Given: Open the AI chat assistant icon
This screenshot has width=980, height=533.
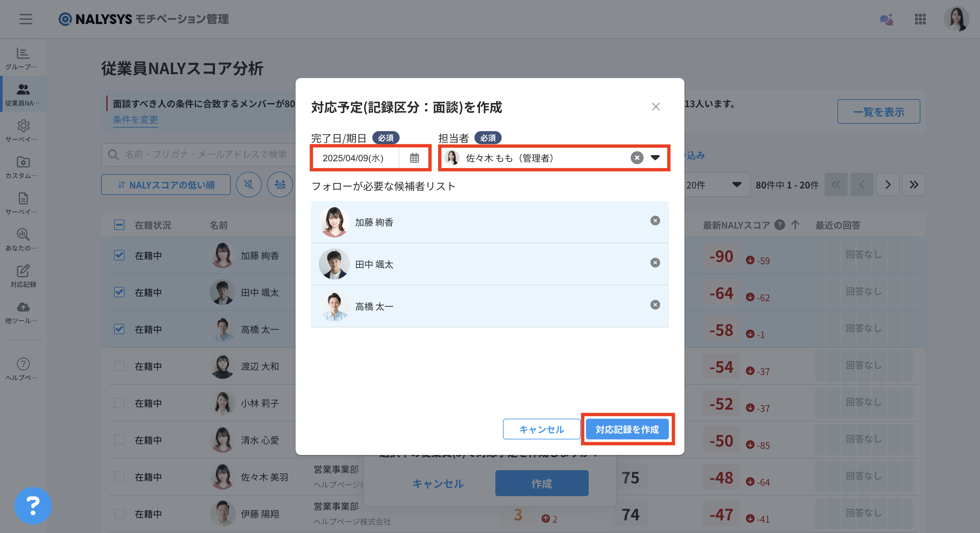Looking at the screenshot, I should (887, 19).
